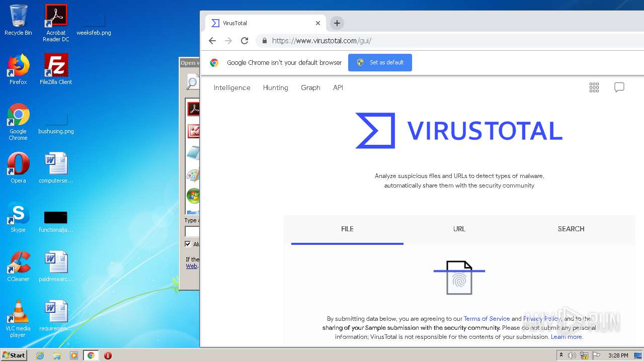Select bushusing.png on the desktop
Viewport: 644px width, 362px height.
tap(56, 124)
